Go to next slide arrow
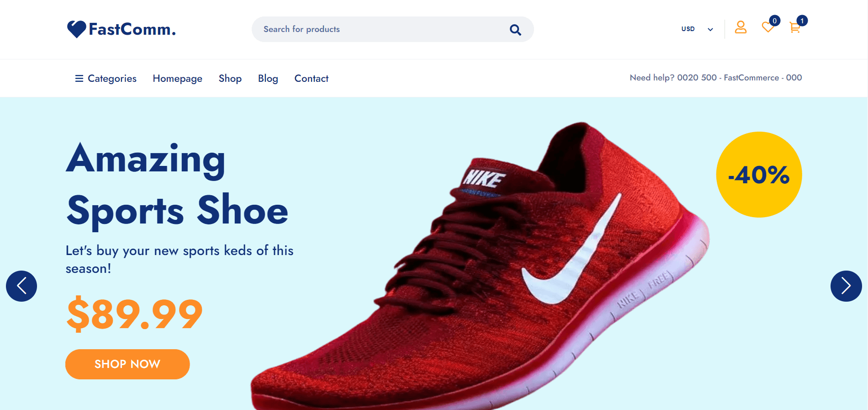 click(846, 286)
